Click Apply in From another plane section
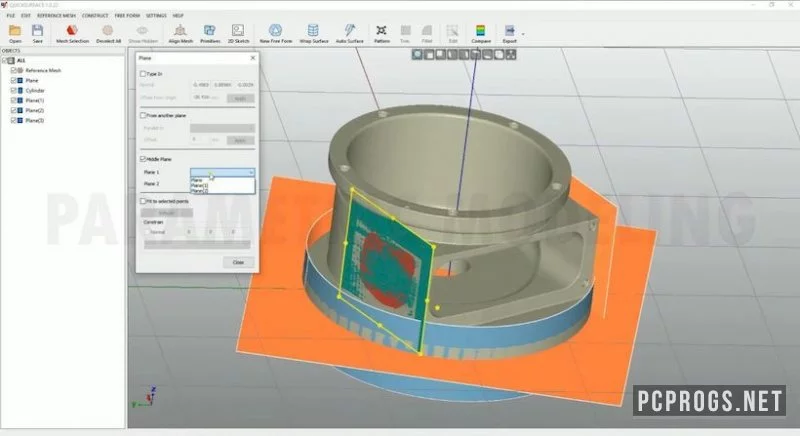Viewport: 800px width, 436px height. pos(240,140)
